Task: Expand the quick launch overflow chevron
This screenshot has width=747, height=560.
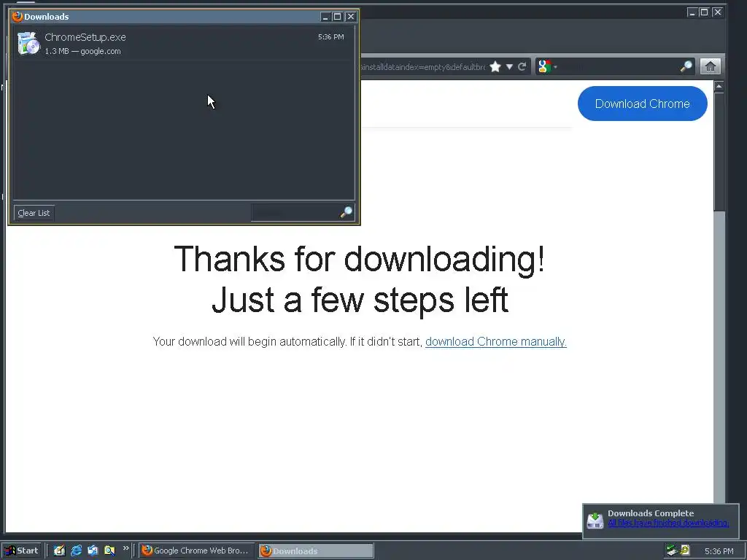Action: point(125,548)
